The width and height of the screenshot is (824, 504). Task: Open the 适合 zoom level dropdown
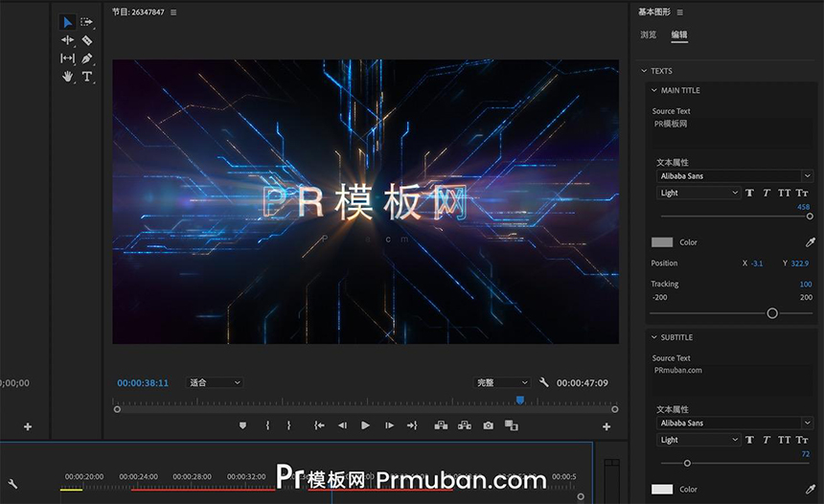pos(215,382)
